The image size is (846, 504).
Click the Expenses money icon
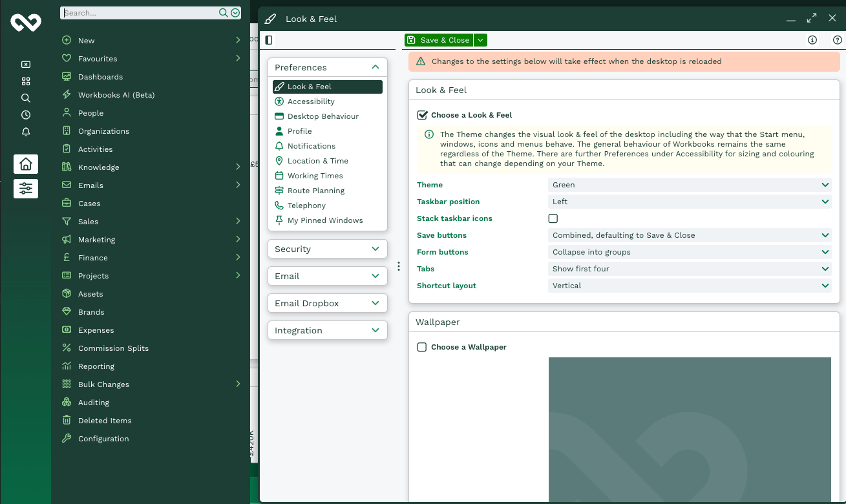(67, 330)
